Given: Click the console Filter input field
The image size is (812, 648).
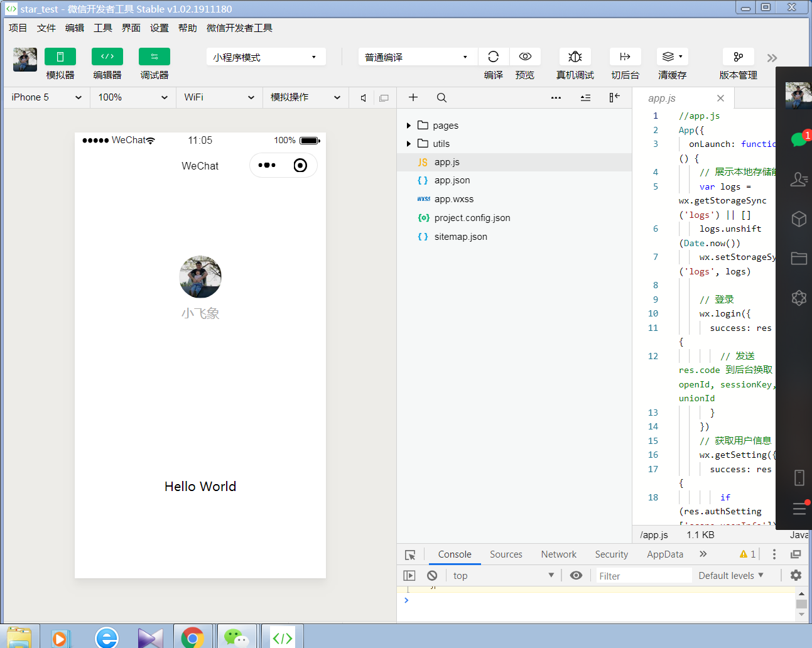Looking at the screenshot, I should coord(643,576).
